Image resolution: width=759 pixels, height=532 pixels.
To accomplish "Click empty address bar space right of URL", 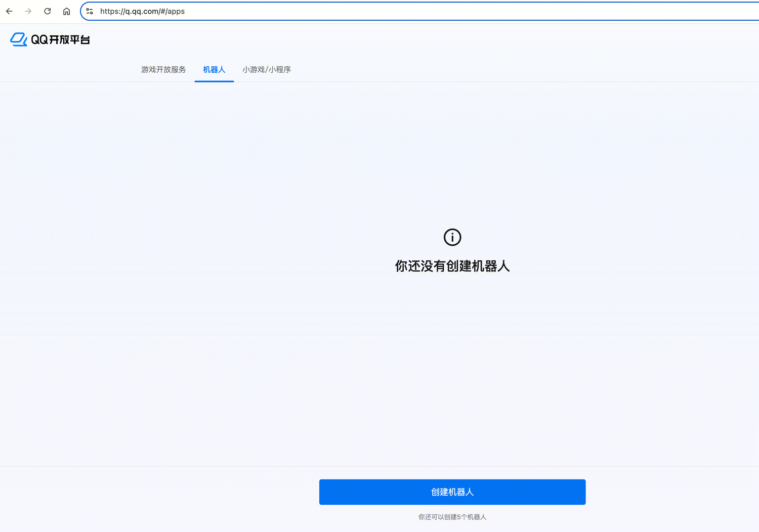I will [455, 11].
